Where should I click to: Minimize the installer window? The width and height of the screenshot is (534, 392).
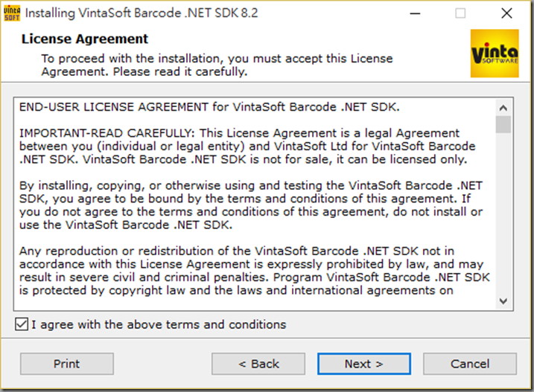point(415,13)
